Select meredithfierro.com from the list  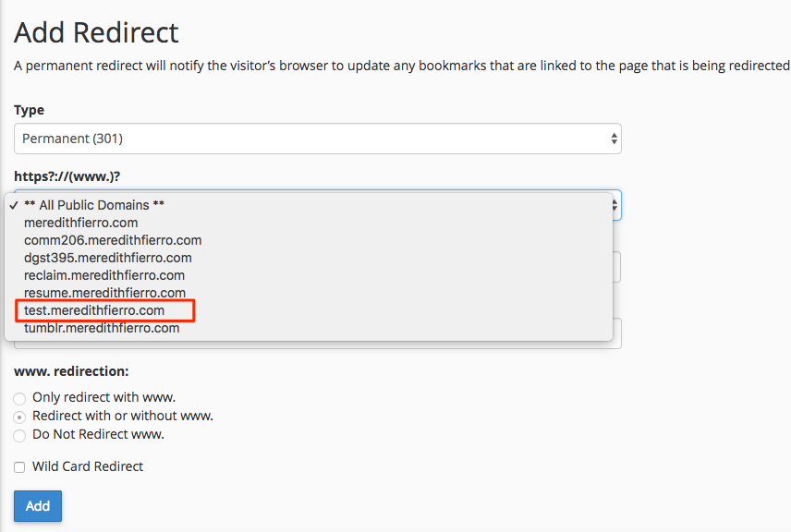coord(80,223)
